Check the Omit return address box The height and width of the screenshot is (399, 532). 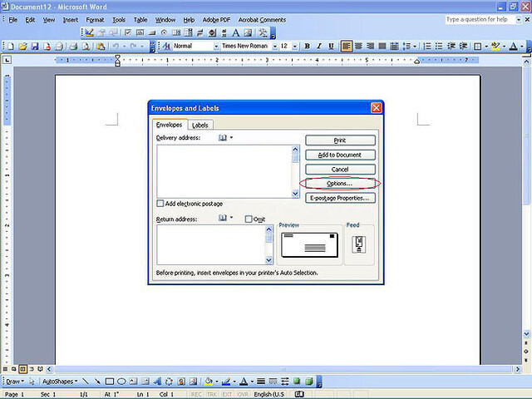pyautogui.click(x=249, y=219)
